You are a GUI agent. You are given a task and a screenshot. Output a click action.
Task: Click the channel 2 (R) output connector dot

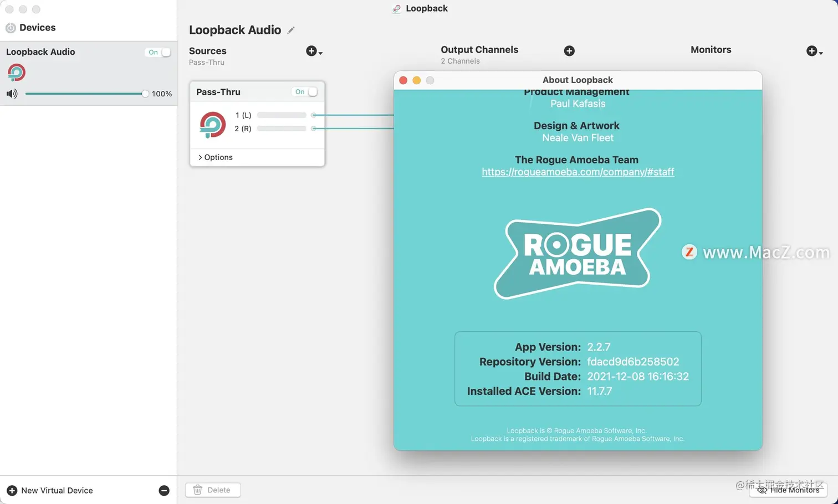314,128
